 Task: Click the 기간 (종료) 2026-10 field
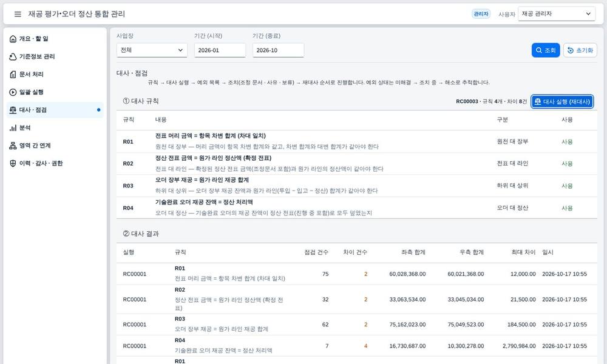tap(278, 50)
